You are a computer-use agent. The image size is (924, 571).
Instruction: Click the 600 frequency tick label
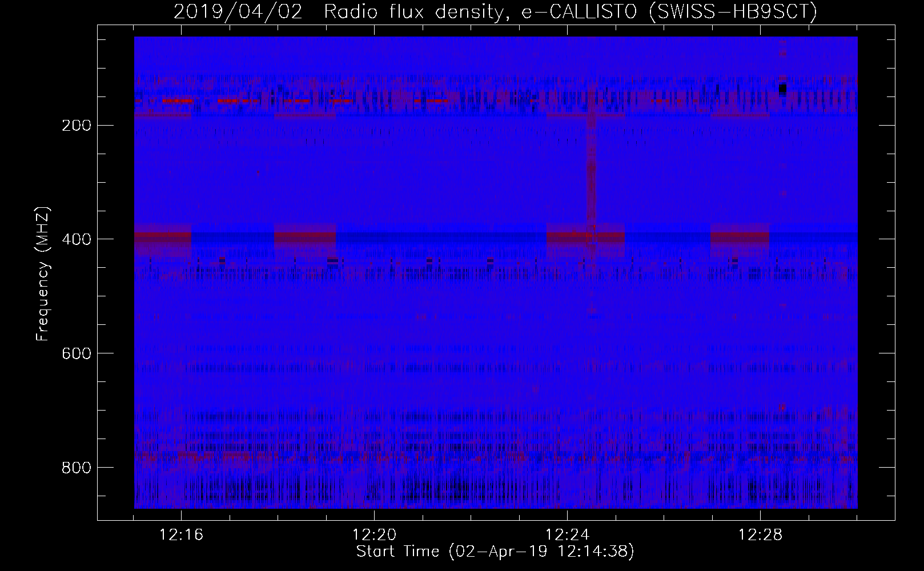76,353
